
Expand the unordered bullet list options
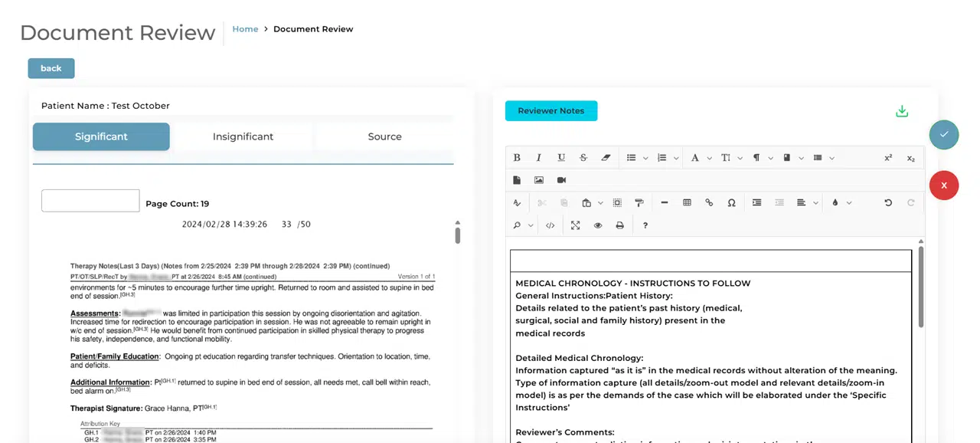(x=645, y=159)
